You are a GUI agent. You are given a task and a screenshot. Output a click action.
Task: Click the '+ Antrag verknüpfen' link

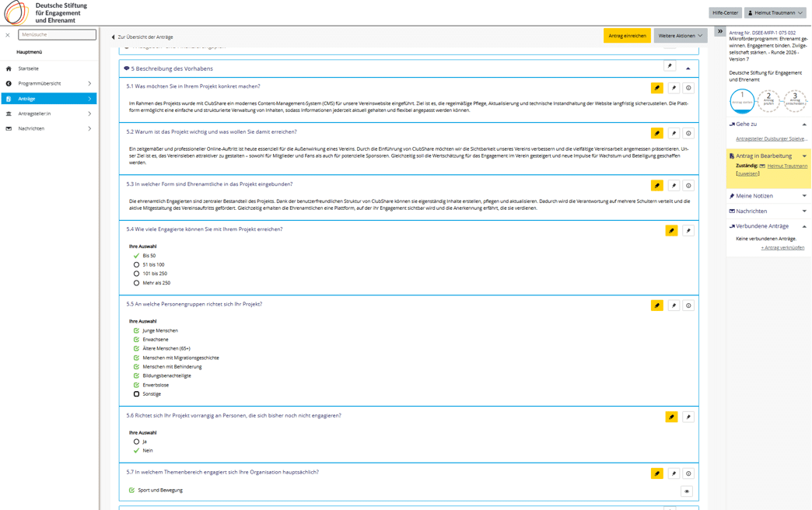(x=782, y=248)
